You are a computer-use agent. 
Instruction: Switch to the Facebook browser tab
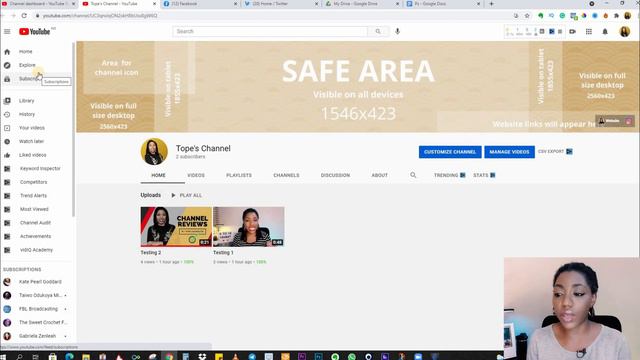point(200,4)
